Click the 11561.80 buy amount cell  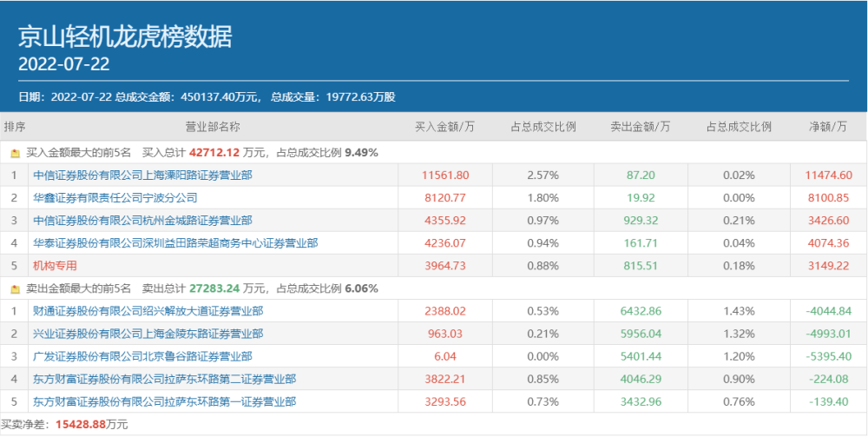(445, 175)
